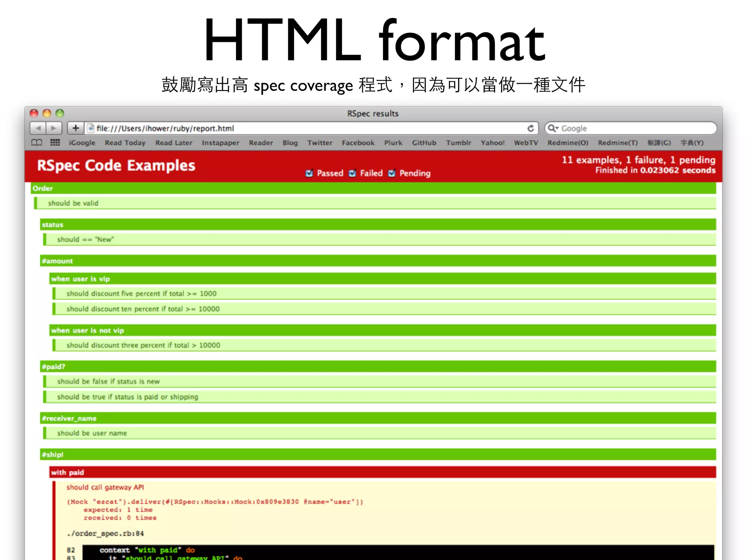747x560 pixels.
Task: Click the ./order_spec.rb:84 backtrace line
Action: point(105,533)
